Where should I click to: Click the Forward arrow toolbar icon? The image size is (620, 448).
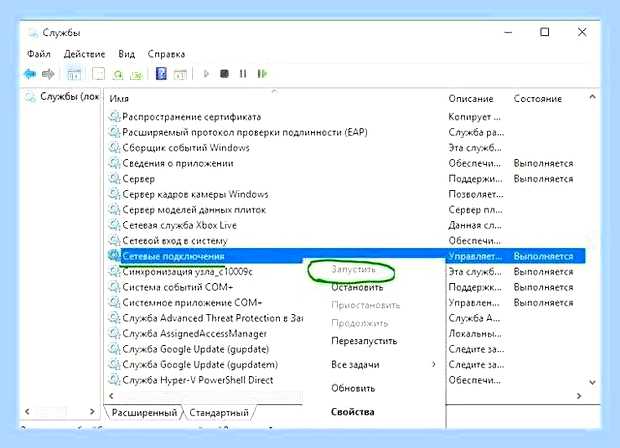(48, 74)
